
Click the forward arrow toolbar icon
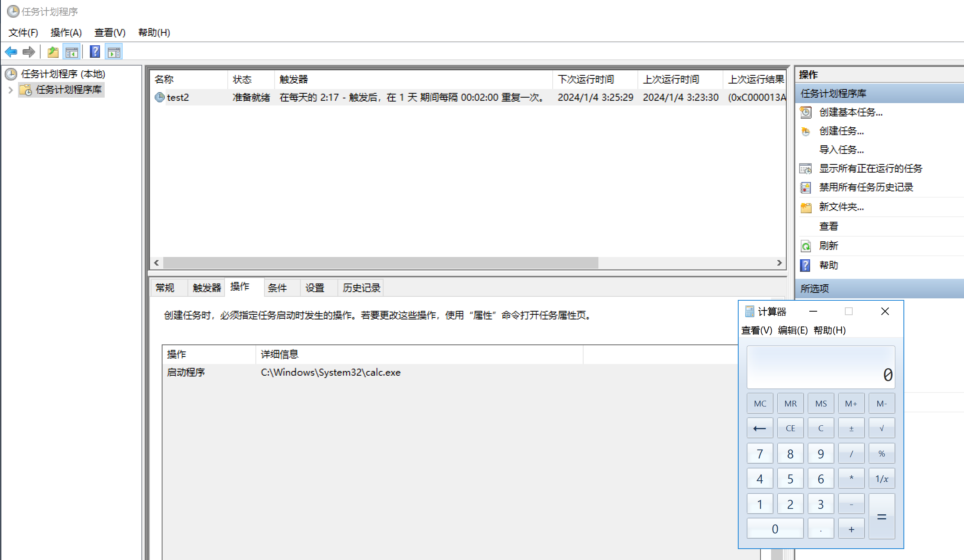coord(29,52)
